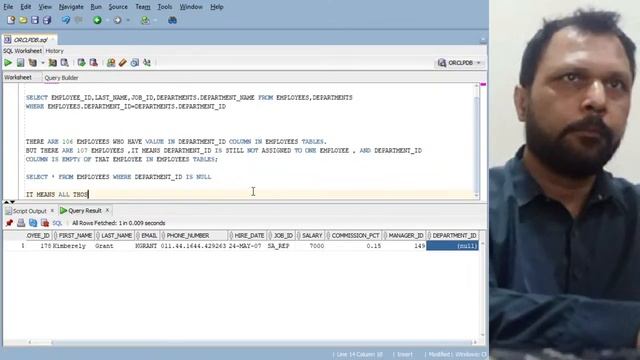The height and width of the screenshot is (360, 640).
Task: Click the Run Script icon
Action: (20, 62)
